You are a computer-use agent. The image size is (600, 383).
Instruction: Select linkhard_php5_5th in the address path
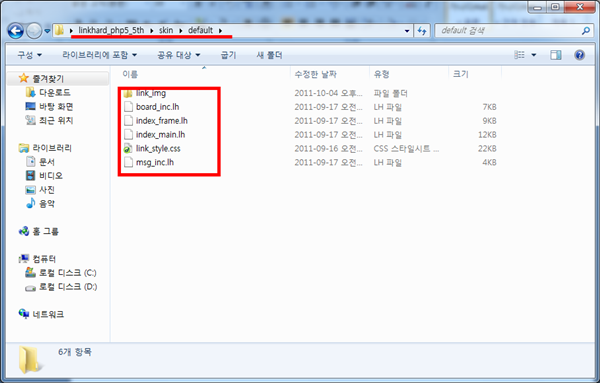coord(111,30)
